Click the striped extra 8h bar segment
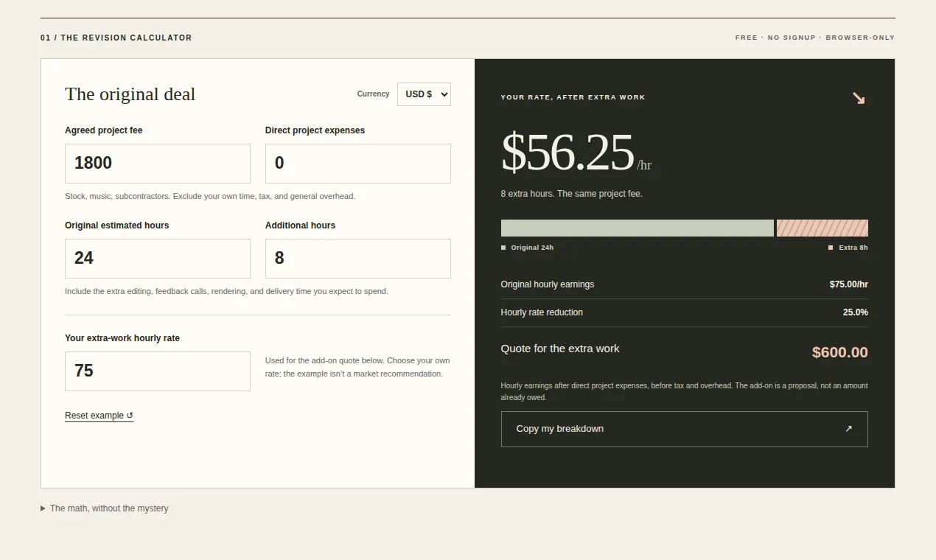 [x=823, y=228]
